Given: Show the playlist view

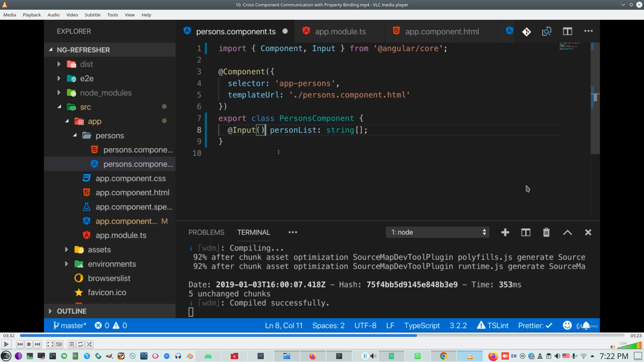Looking at the screenshot, I should [x=71, y=344].
